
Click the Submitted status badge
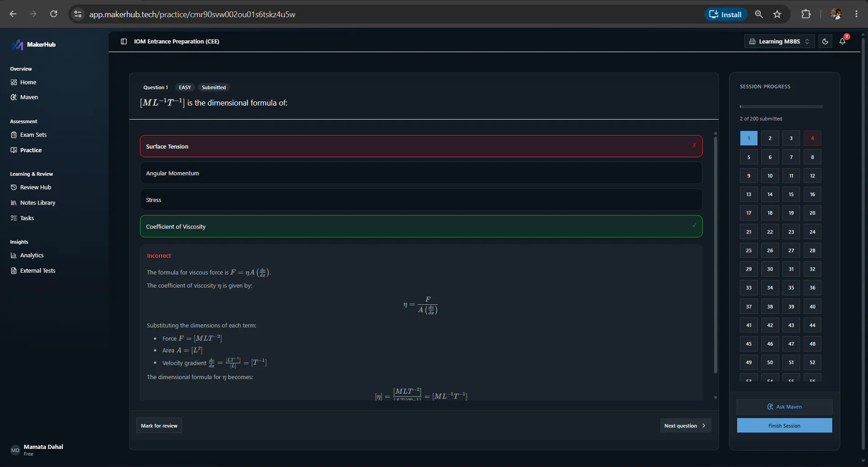(x=214, y=87)
